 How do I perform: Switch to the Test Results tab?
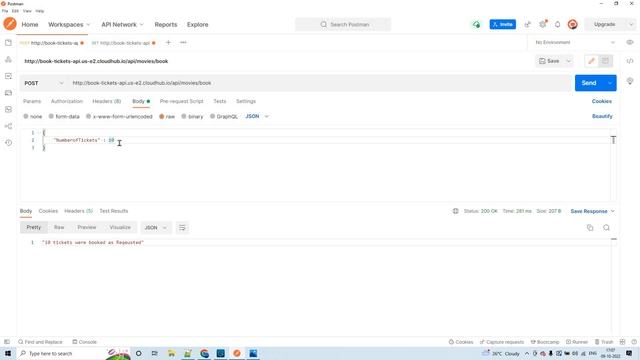click(113, 211)
